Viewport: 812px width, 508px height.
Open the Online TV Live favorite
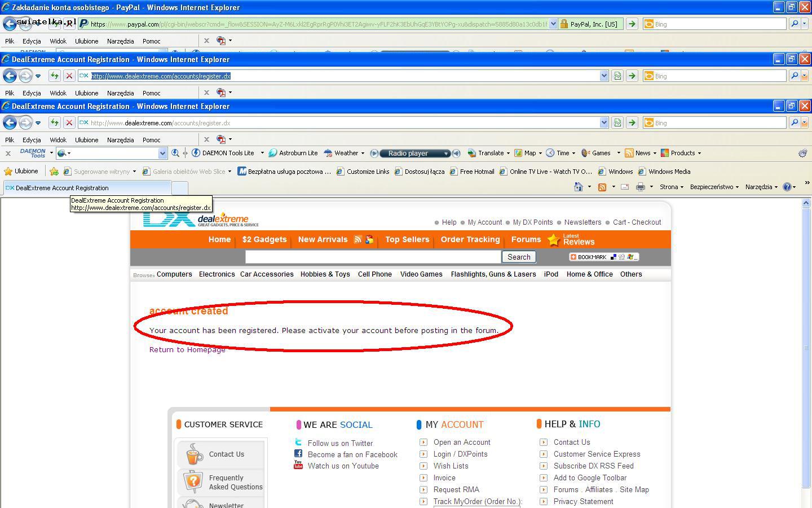click(x=546, y=172)
